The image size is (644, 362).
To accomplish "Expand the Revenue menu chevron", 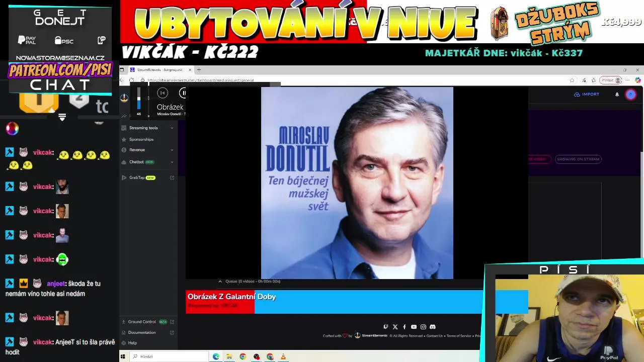I will pos(172,150).
